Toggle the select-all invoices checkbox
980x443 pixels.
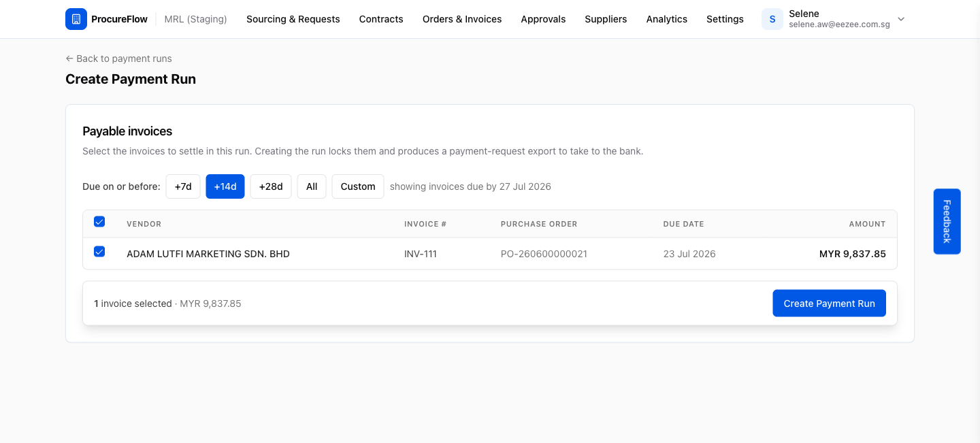coord(99,222)
